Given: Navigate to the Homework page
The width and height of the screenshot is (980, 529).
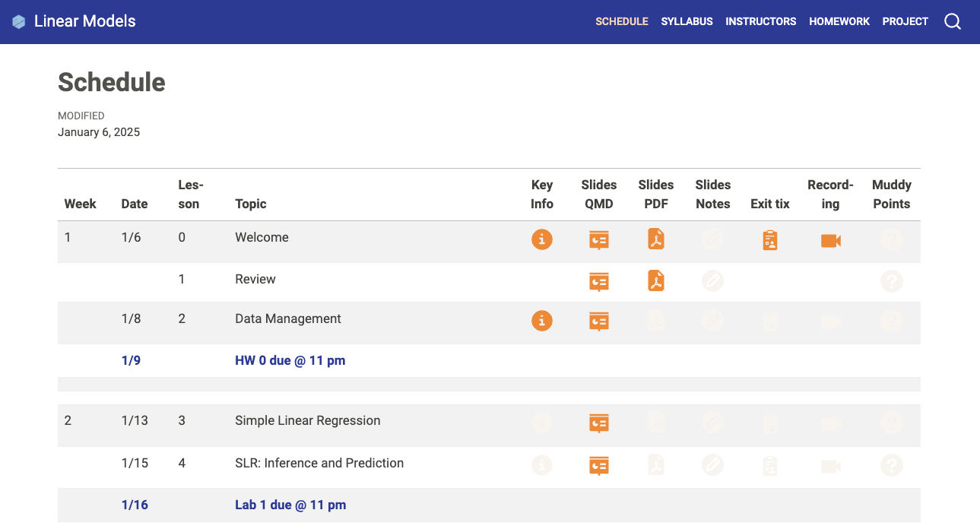Looking at the screenshot, I should point(839,21).
